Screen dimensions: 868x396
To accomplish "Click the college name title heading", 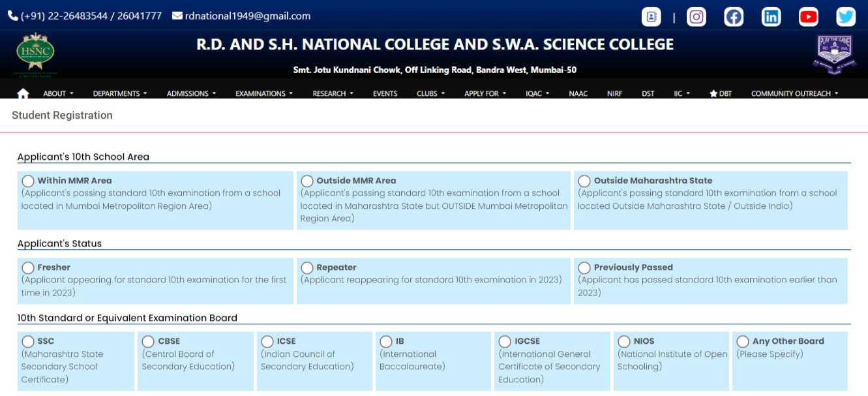I will point(435,44).
